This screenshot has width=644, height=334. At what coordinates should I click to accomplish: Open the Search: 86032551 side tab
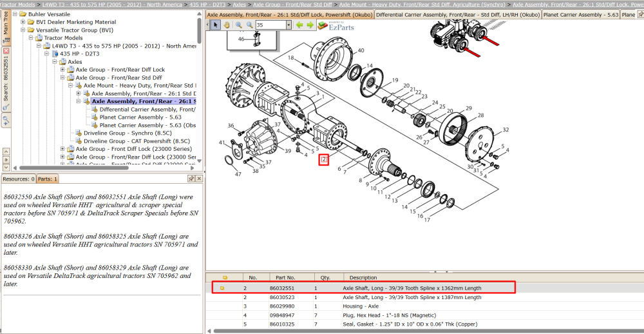click(6, 79)
